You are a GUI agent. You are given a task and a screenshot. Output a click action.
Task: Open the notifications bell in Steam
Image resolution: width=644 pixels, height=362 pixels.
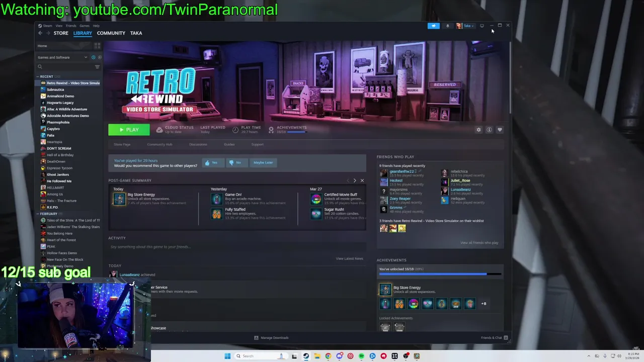coord(447,26)
